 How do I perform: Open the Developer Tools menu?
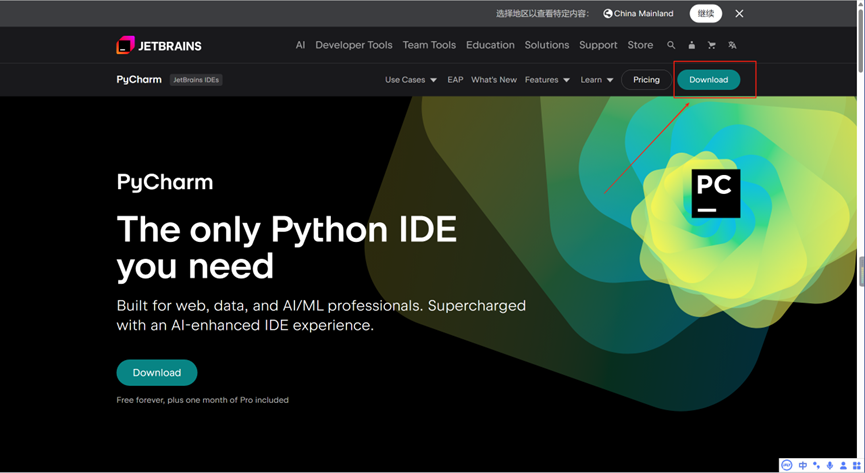tap(354, 45)
